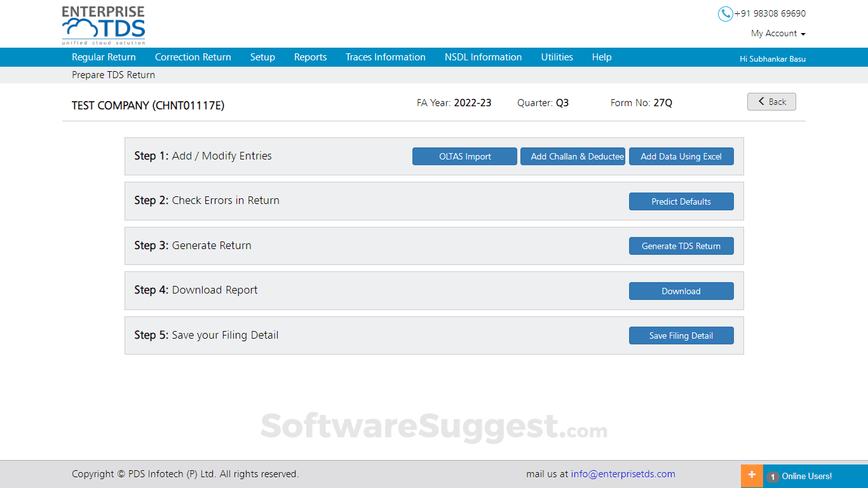Open the Reports menu
This screenshot has width=868, height=488.
click(310, 57)
